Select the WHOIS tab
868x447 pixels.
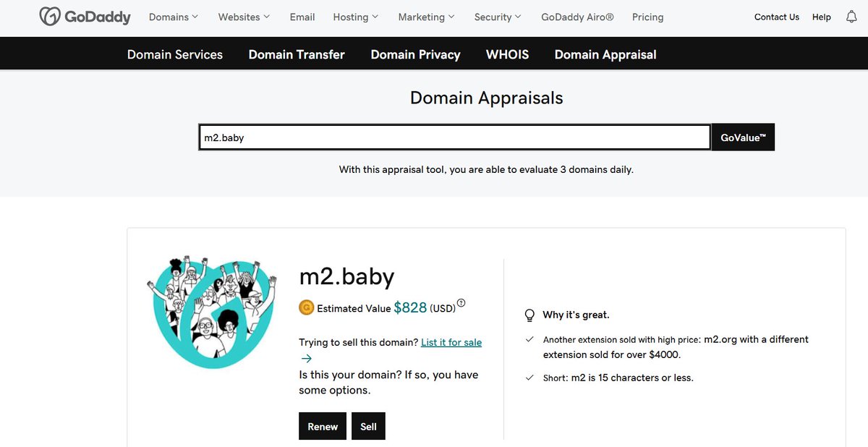(507, 54)
